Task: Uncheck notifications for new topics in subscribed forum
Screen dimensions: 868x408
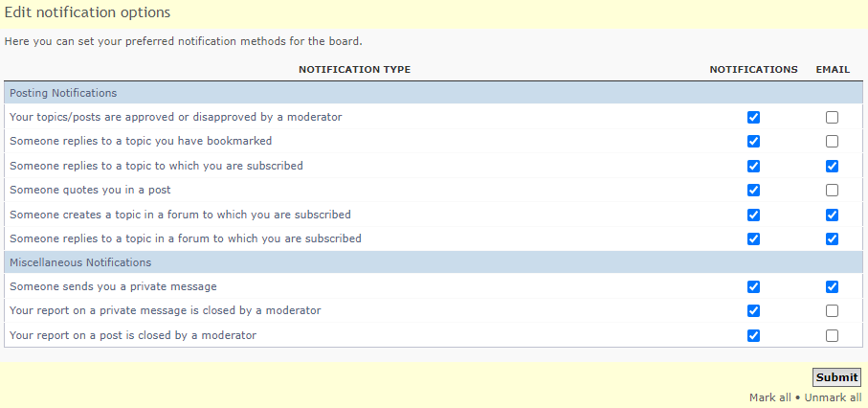Action: pyautogui.click(x=753, y=215)
